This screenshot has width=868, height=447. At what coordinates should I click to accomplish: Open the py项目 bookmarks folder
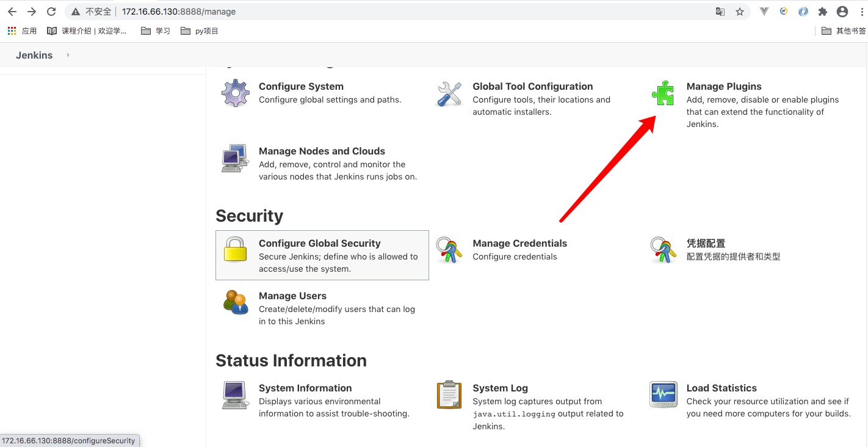point(200,31)
